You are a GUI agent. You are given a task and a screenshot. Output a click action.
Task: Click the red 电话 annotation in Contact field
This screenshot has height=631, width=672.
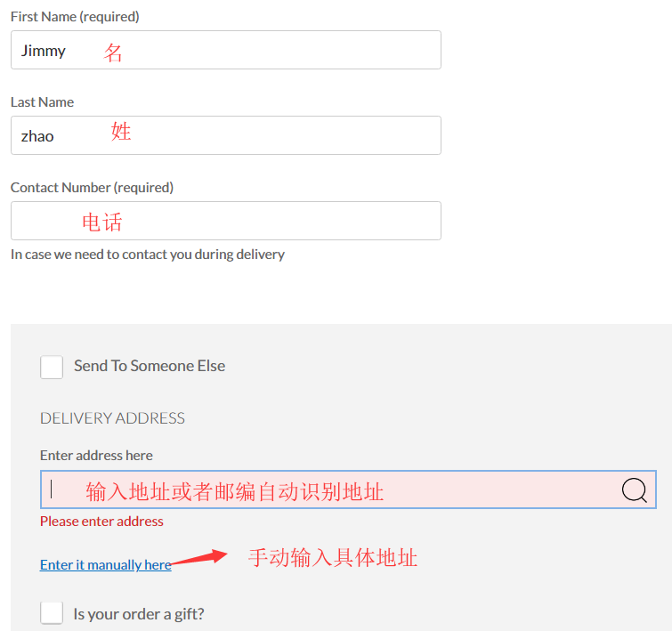coord(101,221)
